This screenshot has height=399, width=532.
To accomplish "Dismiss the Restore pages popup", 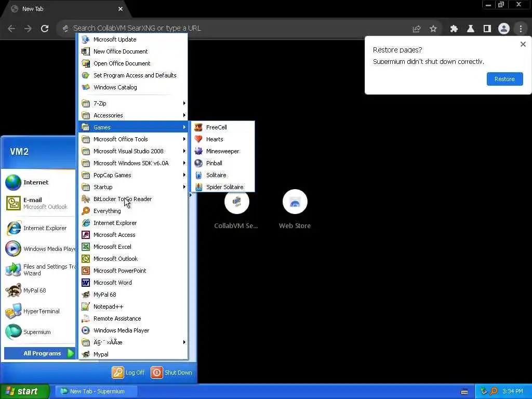I will pyautogui.click(x=523, y=44).
